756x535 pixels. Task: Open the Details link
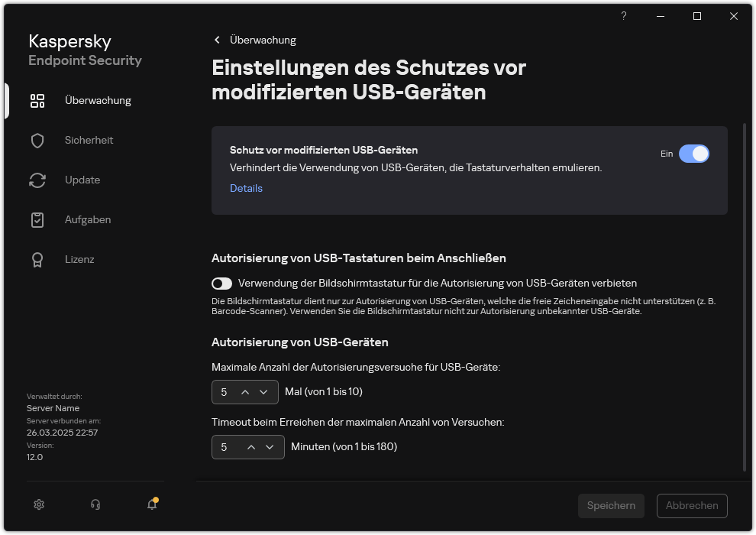click(x=246, y=188)
